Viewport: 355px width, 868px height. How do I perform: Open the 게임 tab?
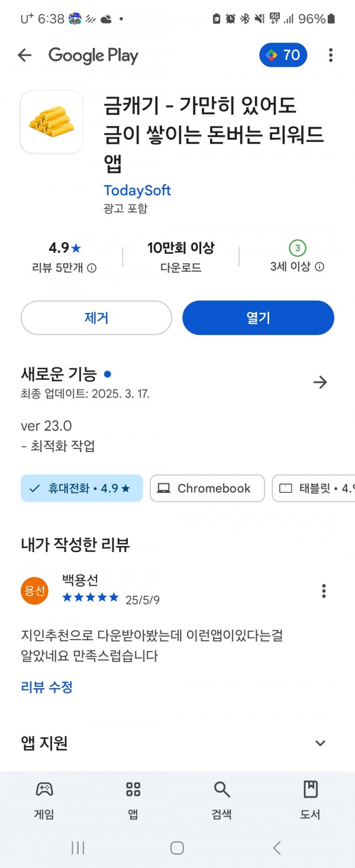coord(44,800)
